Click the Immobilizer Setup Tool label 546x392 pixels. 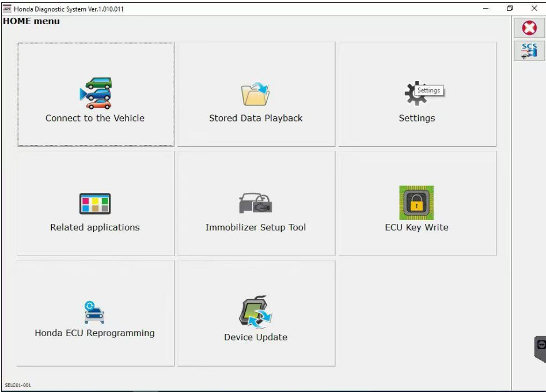(256, 227)
